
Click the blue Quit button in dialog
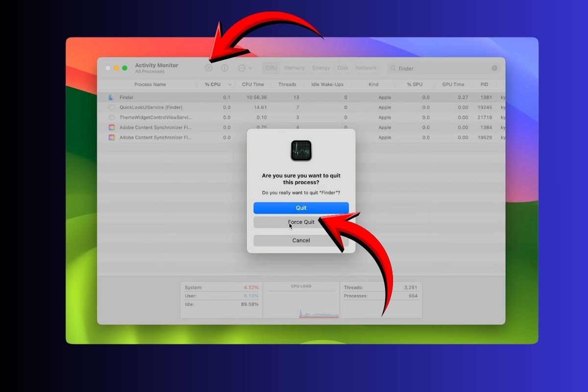pos(301,208)
